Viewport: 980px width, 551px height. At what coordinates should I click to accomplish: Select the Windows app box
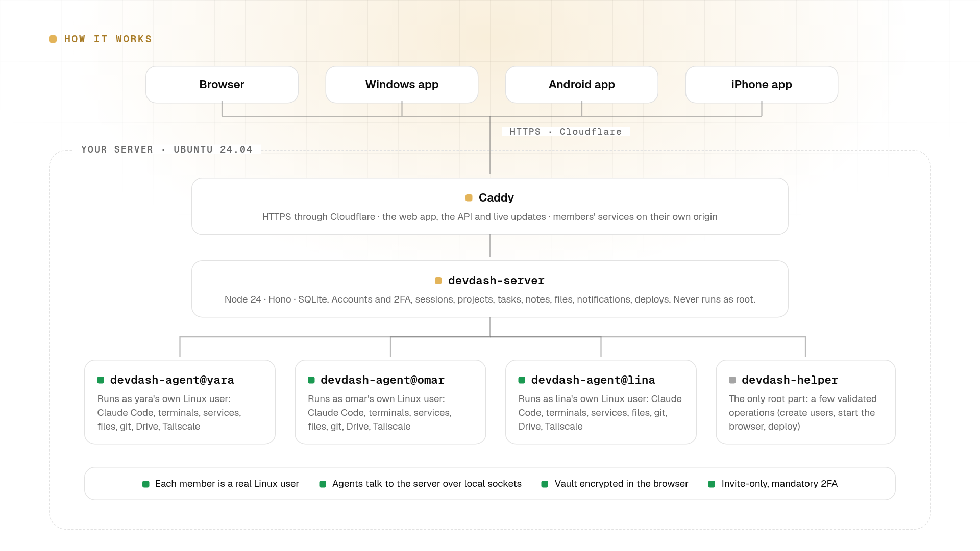point(402,85)
